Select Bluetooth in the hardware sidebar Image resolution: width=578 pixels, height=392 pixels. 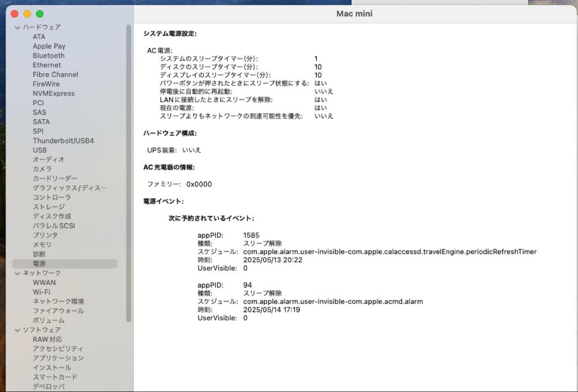[48, 56]
